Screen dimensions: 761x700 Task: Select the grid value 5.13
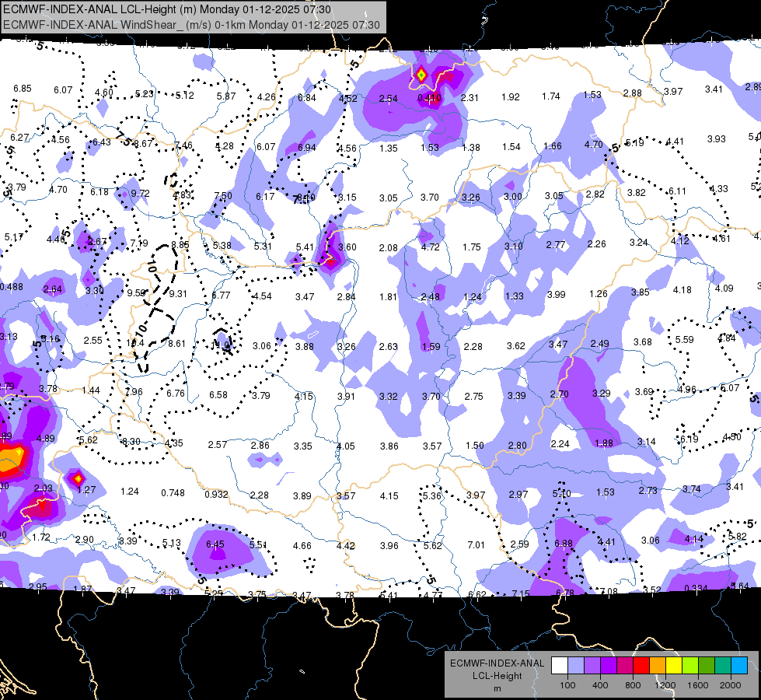172,543
